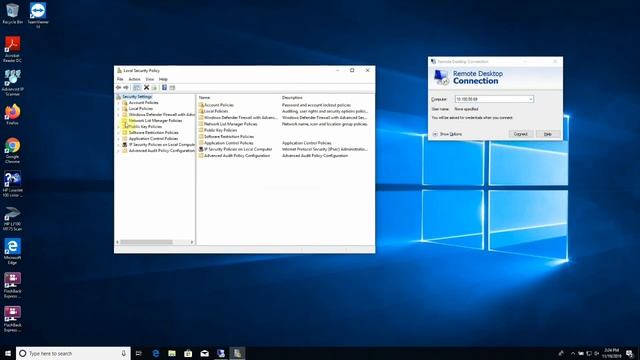Click the Help button in Remote Desktop Connection
The height and width of the screenshot is (360, 640).
(x=548, y=134)
